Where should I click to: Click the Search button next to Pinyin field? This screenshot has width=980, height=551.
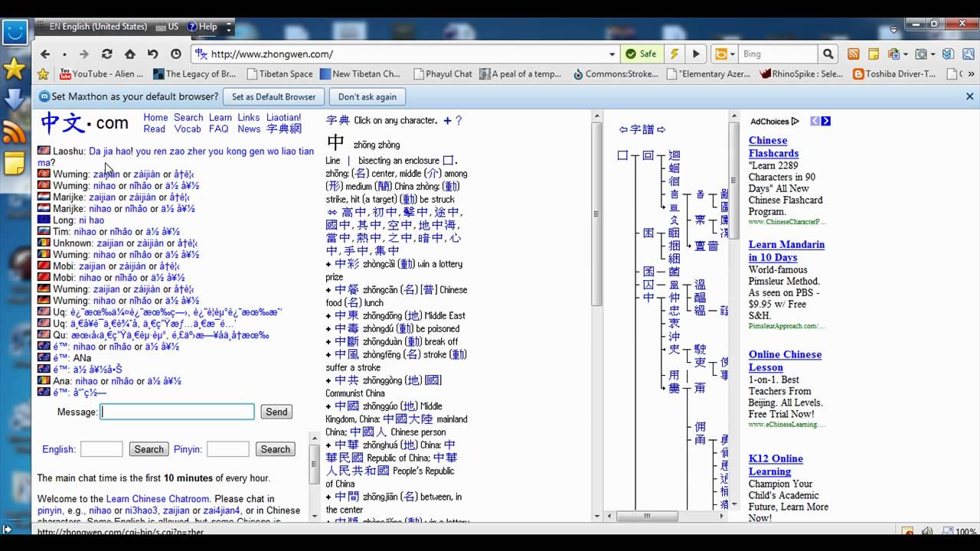[x=275, y=449]
